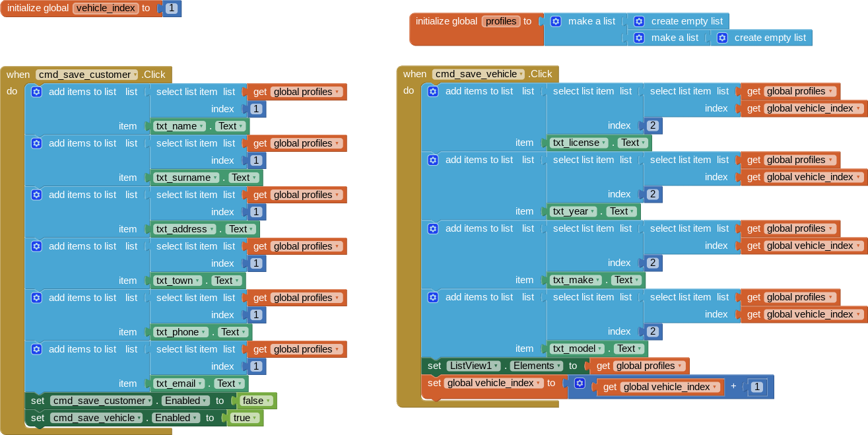Click the profiles variable name field
The height and width of the screenshot is (435, 868).
[501, 21]
